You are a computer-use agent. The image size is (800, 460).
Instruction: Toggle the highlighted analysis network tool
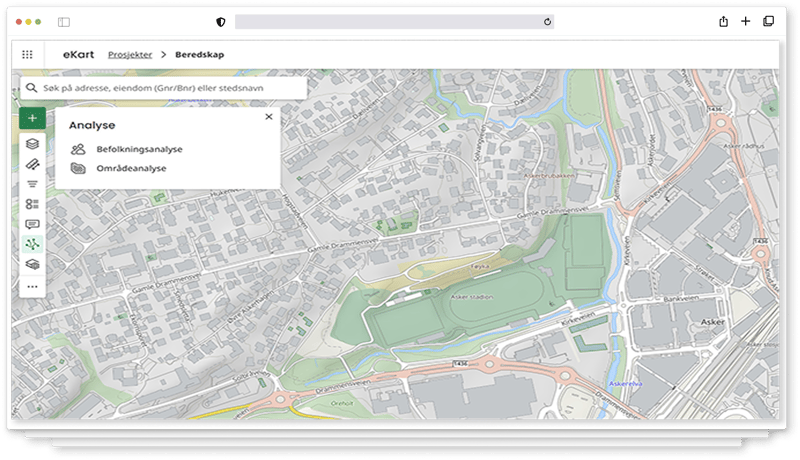pos(32,244)
